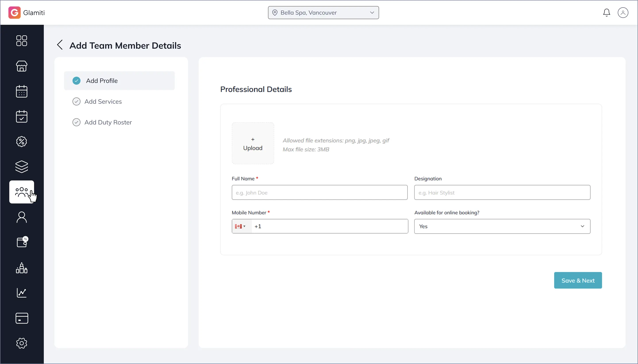Click the notification bell icon
Screen dimensions: 638x364
(x=606, y=13)
